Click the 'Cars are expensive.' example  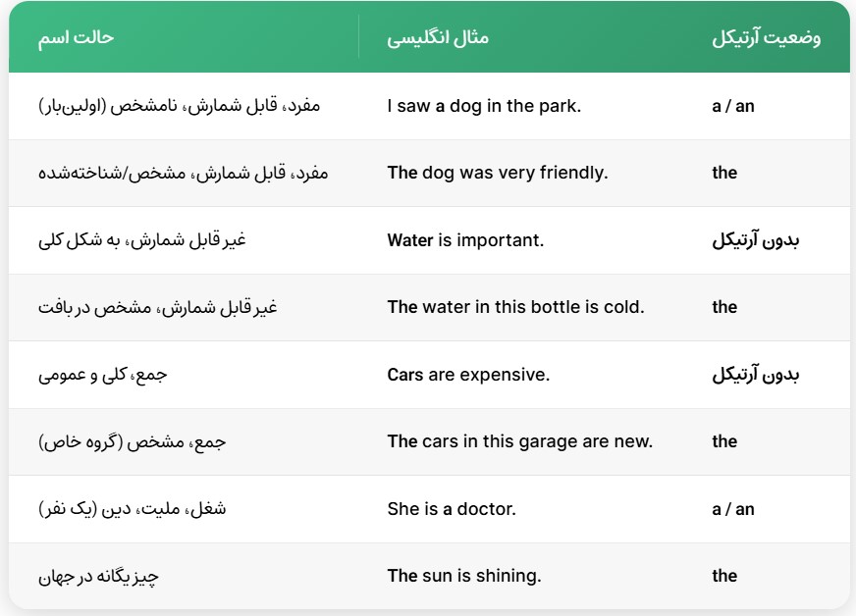468,375
